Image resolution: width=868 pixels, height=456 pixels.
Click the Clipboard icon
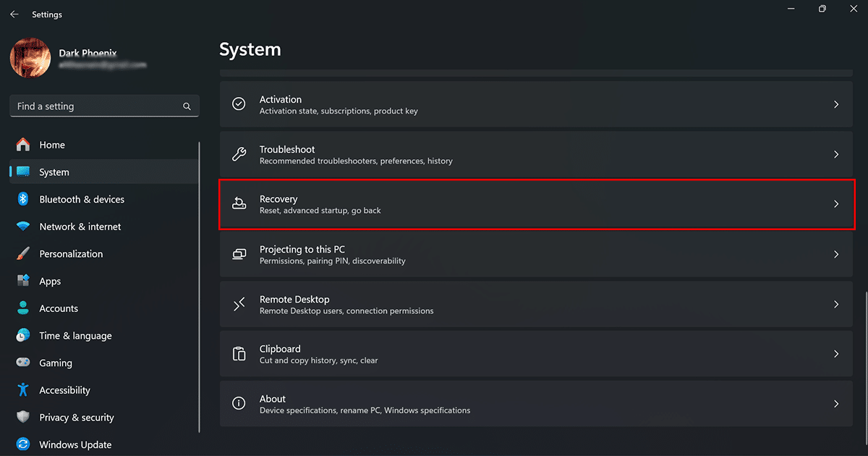point(239,354)
